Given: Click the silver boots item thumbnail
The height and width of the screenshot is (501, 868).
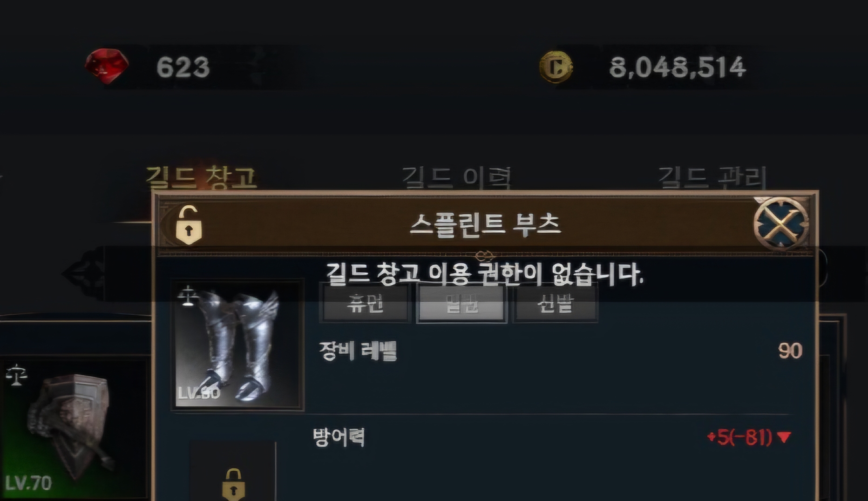Looking at the screenshot, I should [237, 345].
